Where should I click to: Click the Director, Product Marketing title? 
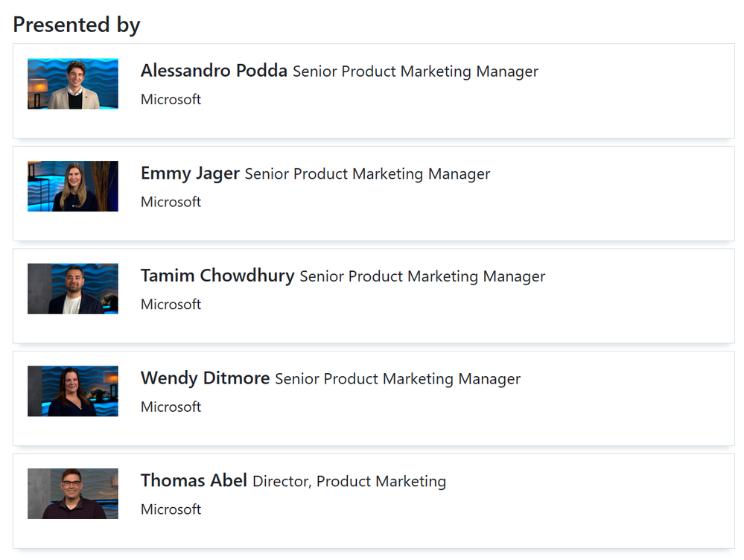pyautogui.click(x=349, y=482)
